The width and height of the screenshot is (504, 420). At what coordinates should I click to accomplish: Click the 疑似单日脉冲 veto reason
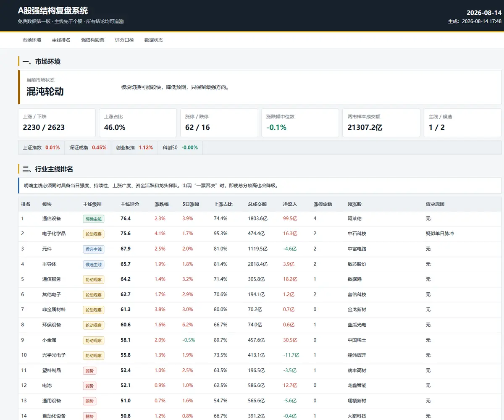440,234
